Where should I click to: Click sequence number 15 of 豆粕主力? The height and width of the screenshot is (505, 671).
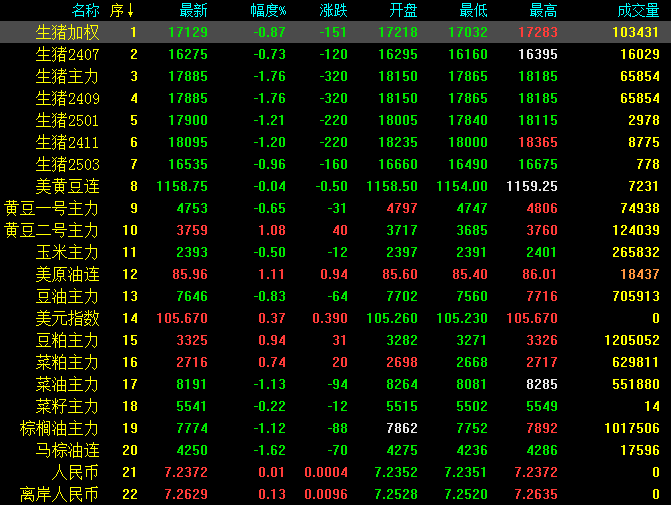tap(130, 340)
